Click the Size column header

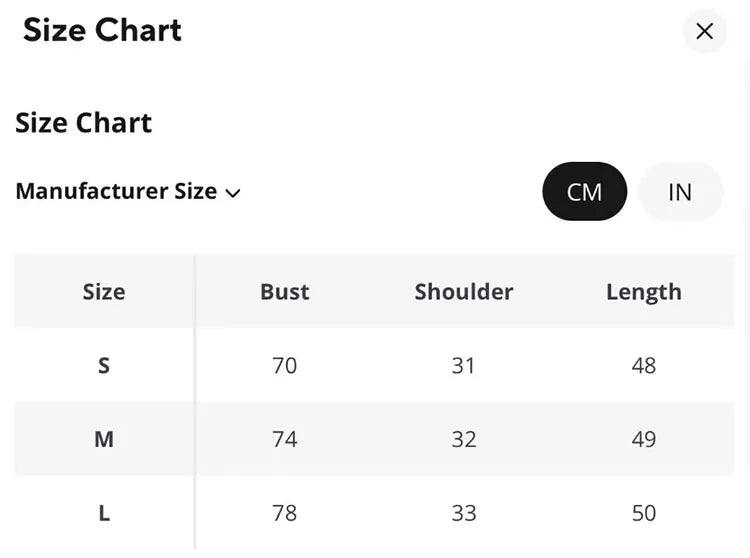104,292
